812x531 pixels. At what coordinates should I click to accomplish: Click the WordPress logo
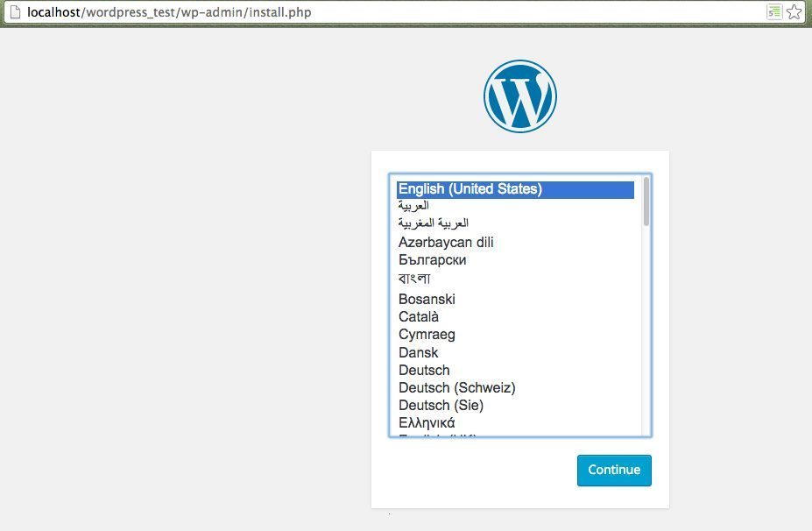tap(520, 96)
